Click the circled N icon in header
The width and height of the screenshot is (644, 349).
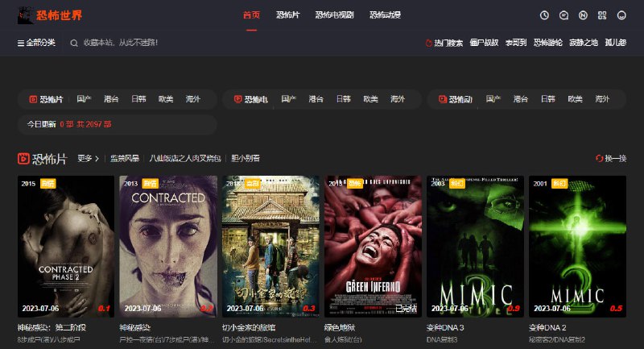click(x=583, y=15)
